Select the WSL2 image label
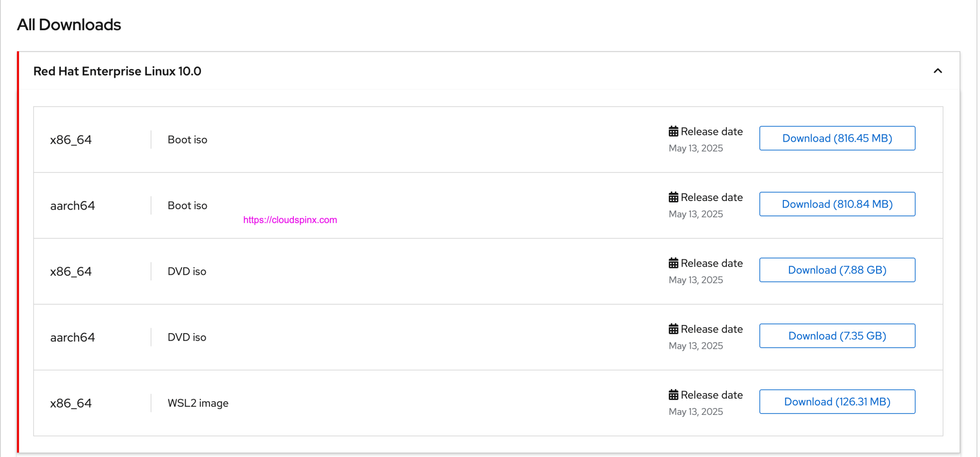Screen dimensions: 980x457 pos(198,403)
